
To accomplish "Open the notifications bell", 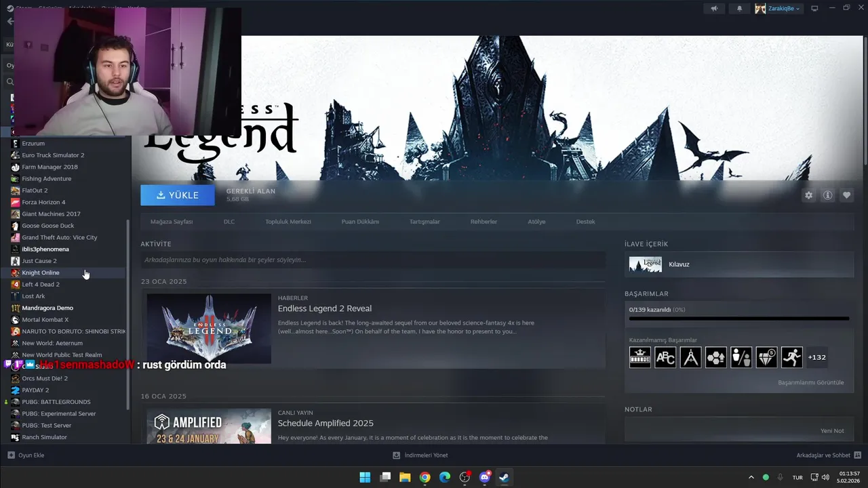I will 739,8.
